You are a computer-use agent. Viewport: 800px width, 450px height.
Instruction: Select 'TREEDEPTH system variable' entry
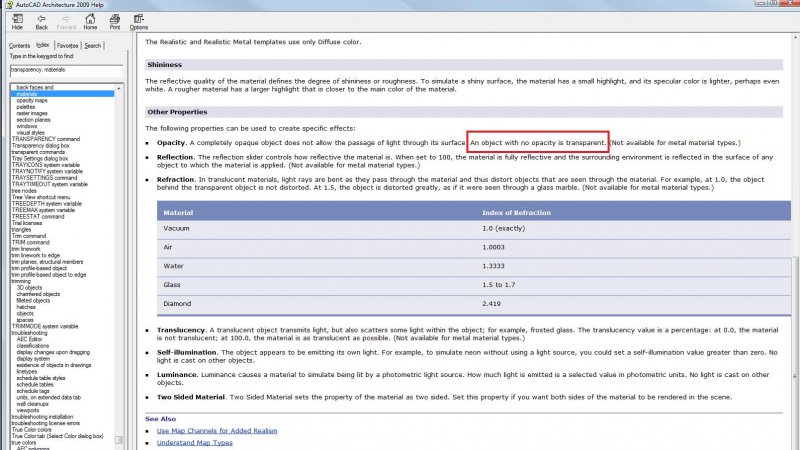(x=46, y=204)
